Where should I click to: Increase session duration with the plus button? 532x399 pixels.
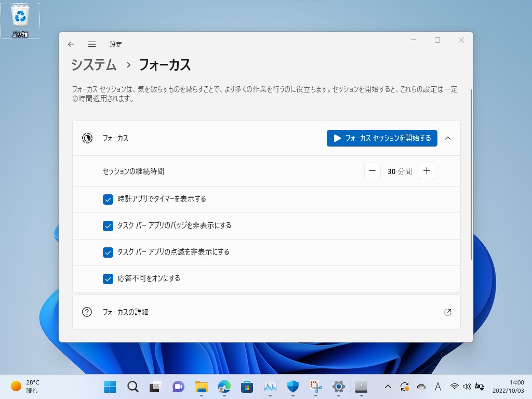[427, 171]
